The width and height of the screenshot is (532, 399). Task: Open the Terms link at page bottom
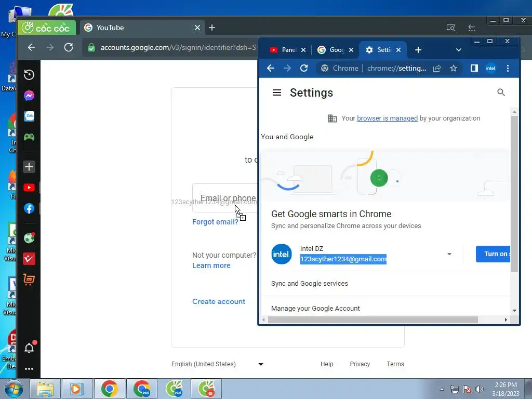pyautogui.click(x=395, y=364)
